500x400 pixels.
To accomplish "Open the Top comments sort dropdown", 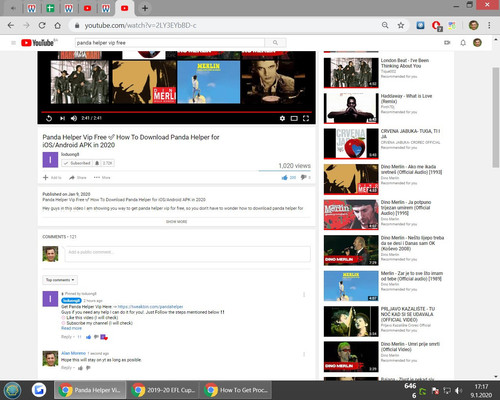I will [x=60, y=280].
